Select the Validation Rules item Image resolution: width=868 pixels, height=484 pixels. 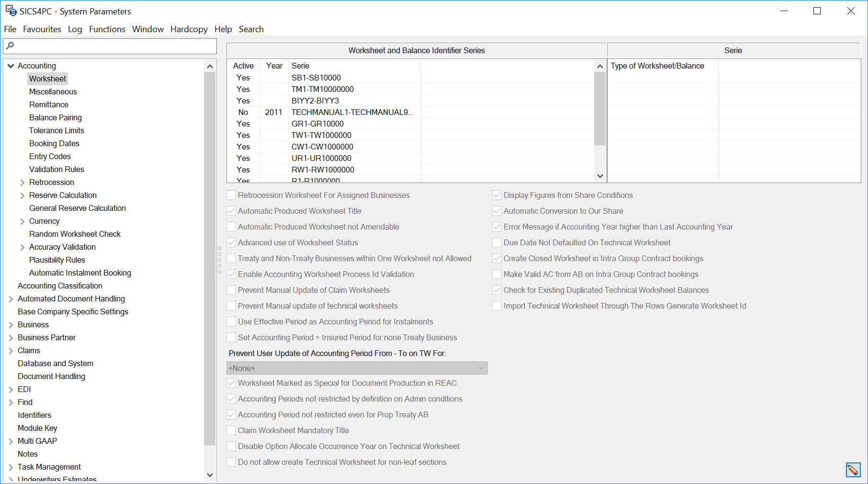(x=56, y=169)
